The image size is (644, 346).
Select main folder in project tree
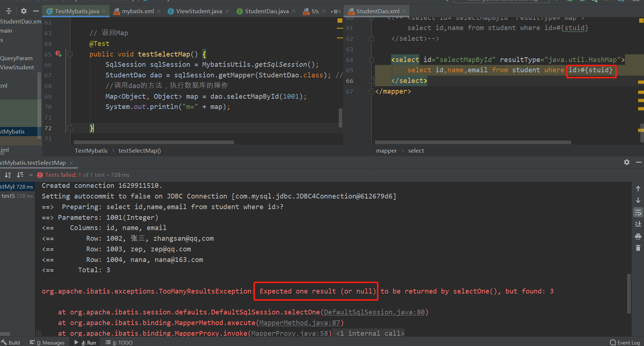[6, 30]
